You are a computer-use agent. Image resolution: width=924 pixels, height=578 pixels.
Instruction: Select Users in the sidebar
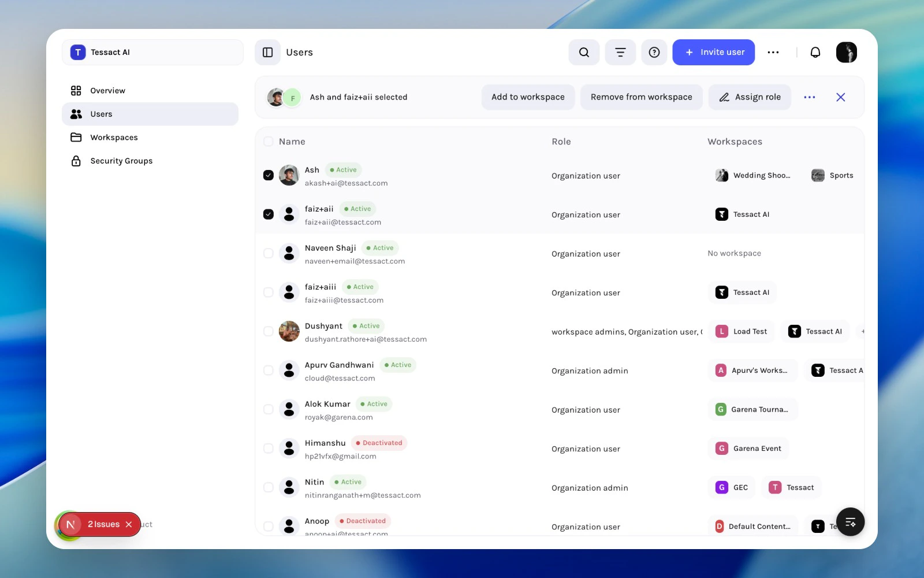150,114
